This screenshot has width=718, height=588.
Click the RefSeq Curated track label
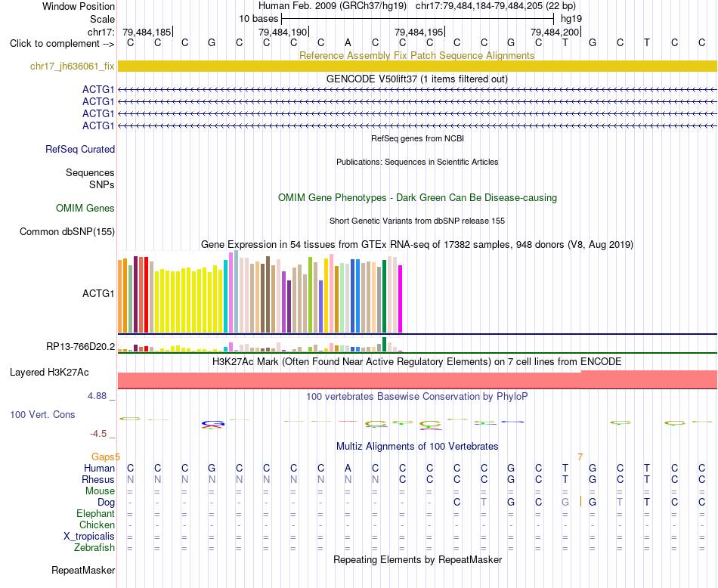point(80,149)
